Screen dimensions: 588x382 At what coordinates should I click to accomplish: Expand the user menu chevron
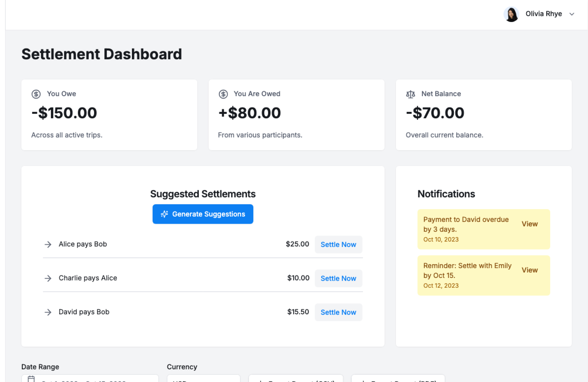click(x=572, y=14)
